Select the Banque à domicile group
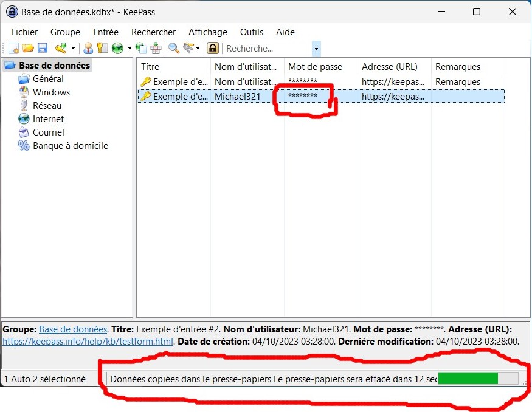Image resolution: width=532 pixels, height=412 pixels. pos(70,146)
